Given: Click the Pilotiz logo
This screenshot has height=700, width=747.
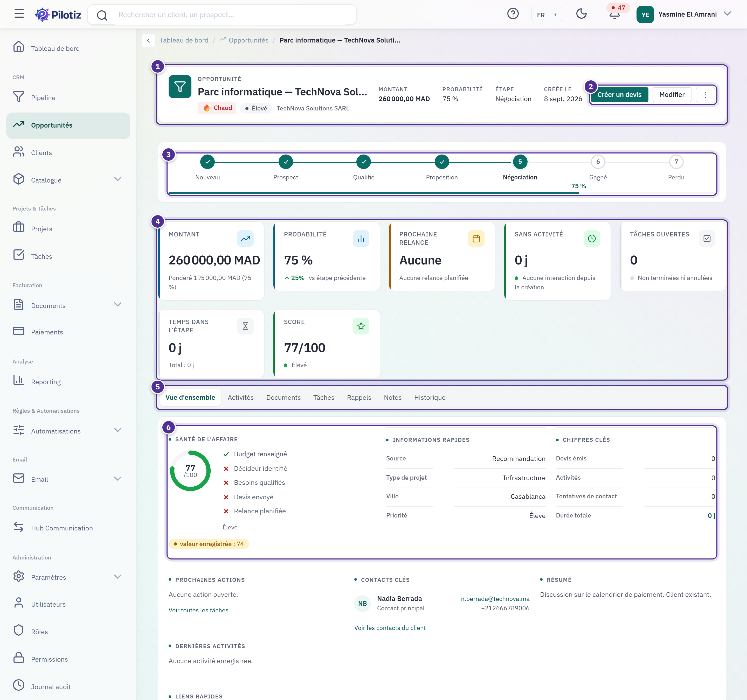Looking at the screenshot, I should click(x=58, y=15).
